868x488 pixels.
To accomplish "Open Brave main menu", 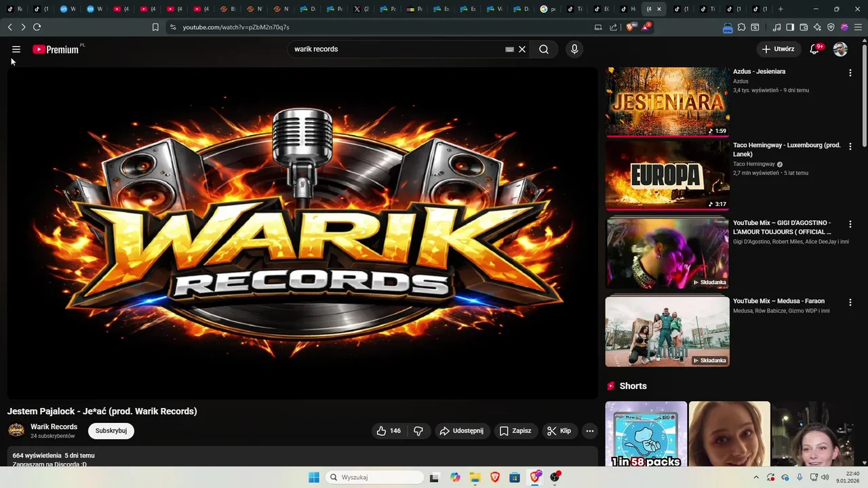I will tap(858, 27).
